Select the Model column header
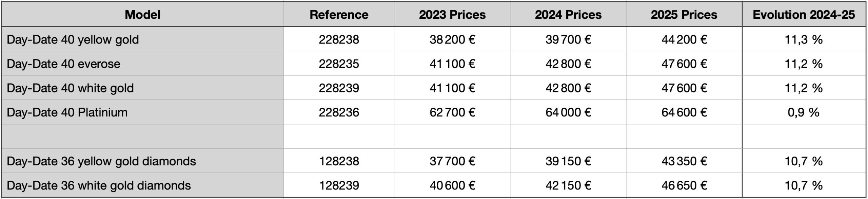This screenshot has height=199, width=868. pos(142,15)
